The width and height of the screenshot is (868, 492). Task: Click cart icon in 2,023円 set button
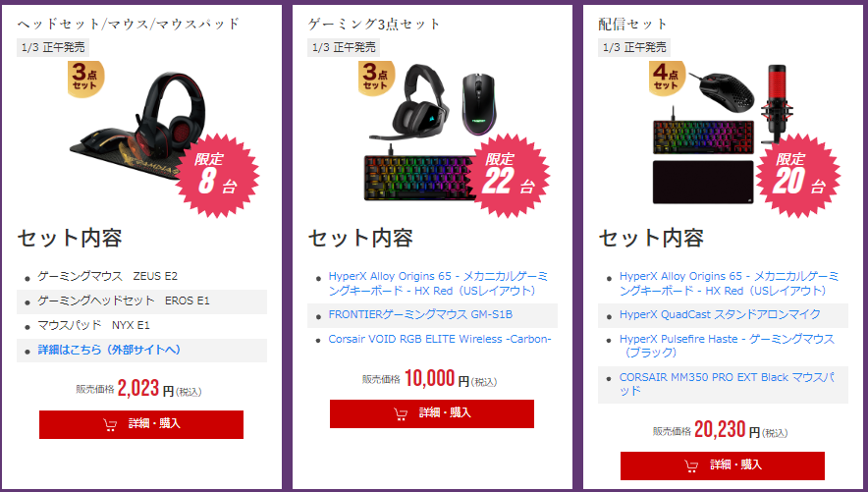click(x=110, y=424)
